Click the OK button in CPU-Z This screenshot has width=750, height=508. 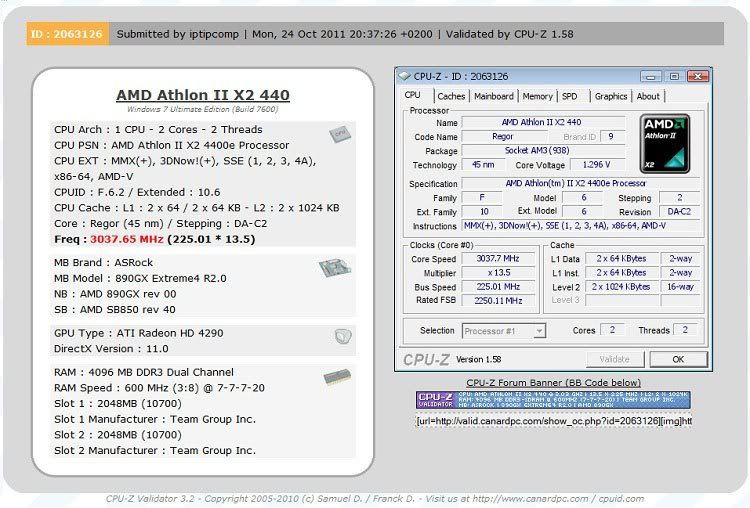(x=678, y=359)
